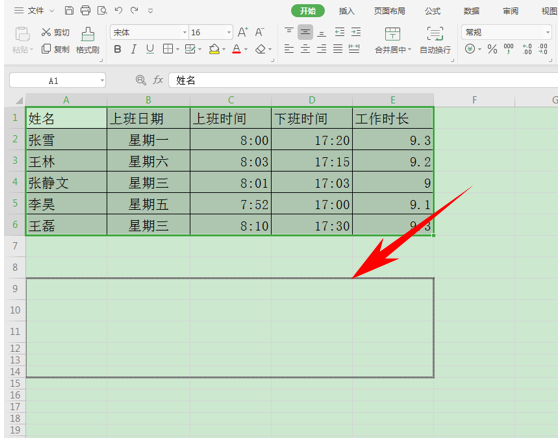Screen dimensions: 559x438
Task: Activate the Format Painter 格式刷
Action: pyautogui.click(x=88, y=40)
